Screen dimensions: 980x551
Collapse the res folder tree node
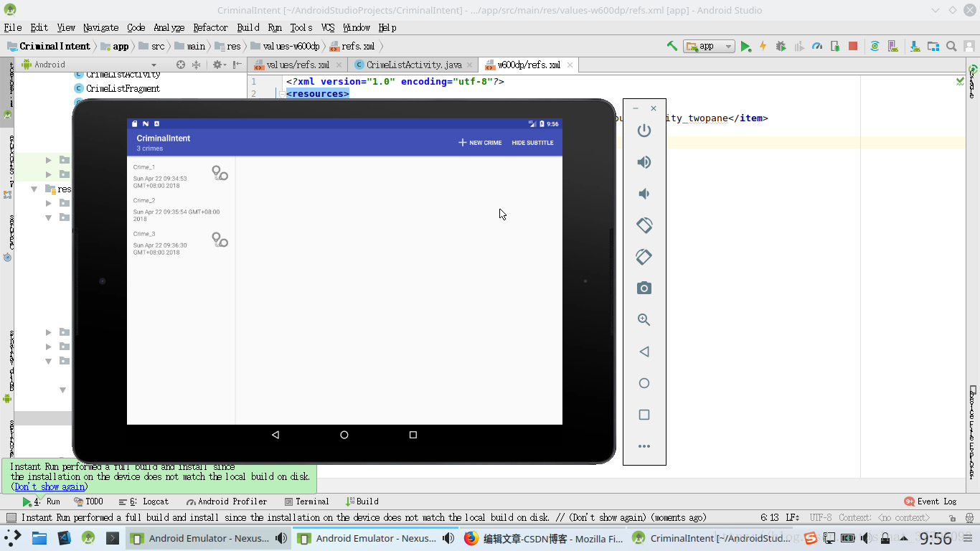(34, 189)
